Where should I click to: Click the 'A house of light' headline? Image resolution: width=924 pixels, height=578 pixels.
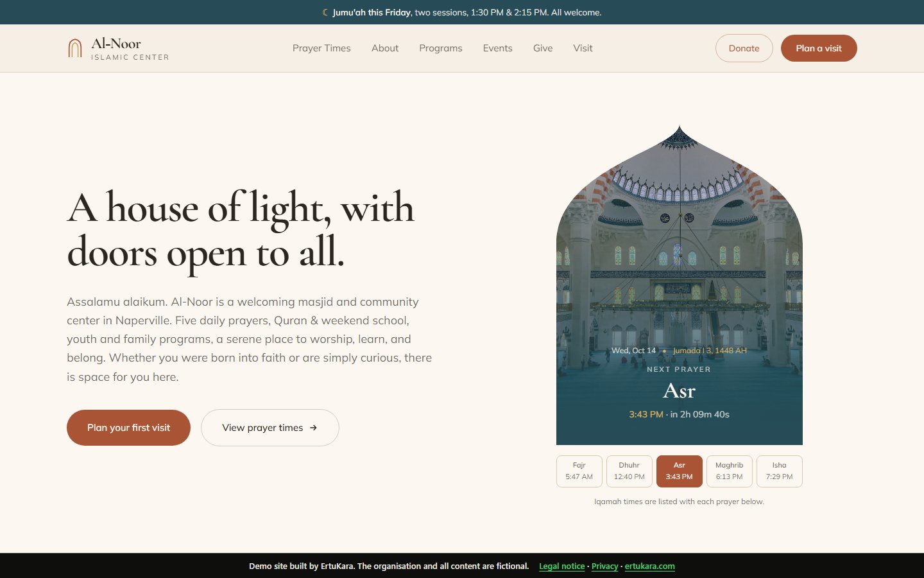241,229
